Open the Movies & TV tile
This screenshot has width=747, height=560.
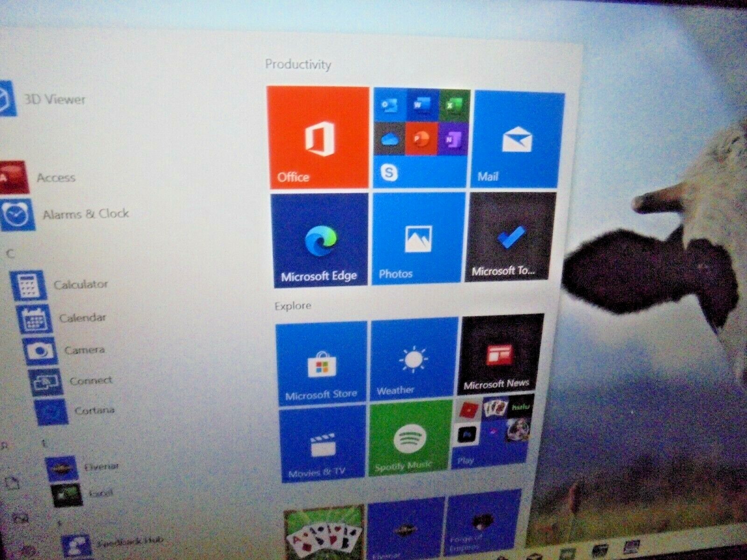(323, 444)
